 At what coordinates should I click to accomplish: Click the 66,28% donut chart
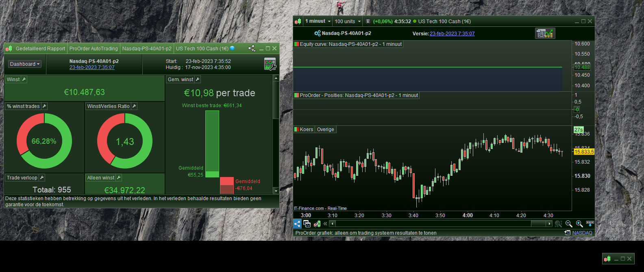tap(44, 141)
